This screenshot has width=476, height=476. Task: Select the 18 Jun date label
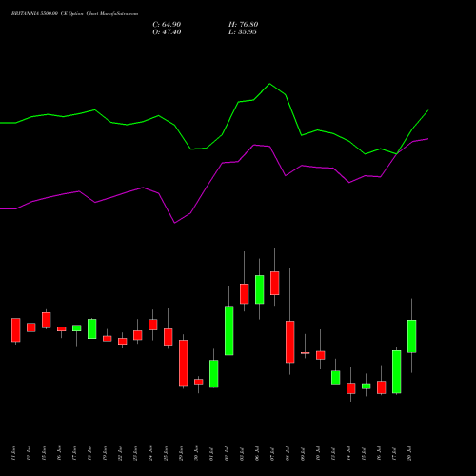(89, 453)
